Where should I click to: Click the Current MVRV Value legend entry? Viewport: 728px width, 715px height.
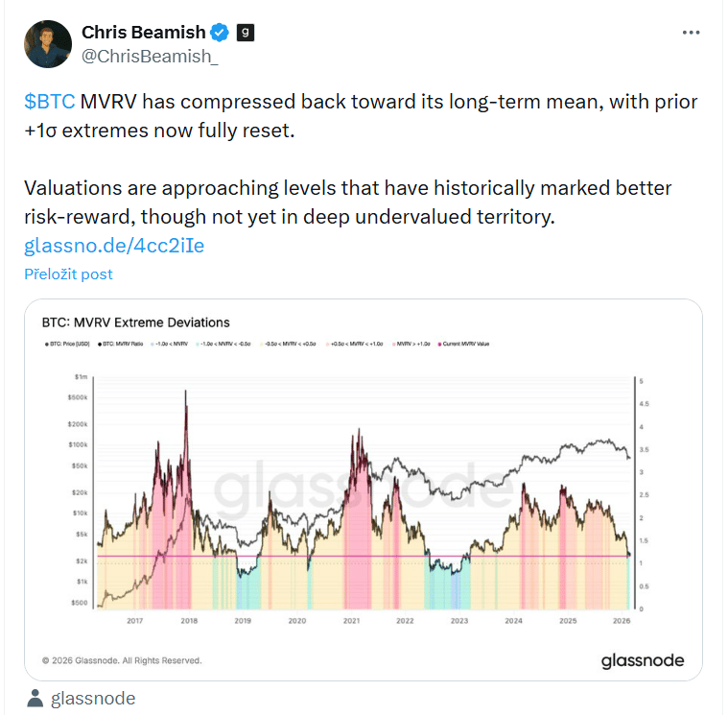pos(463,343)
